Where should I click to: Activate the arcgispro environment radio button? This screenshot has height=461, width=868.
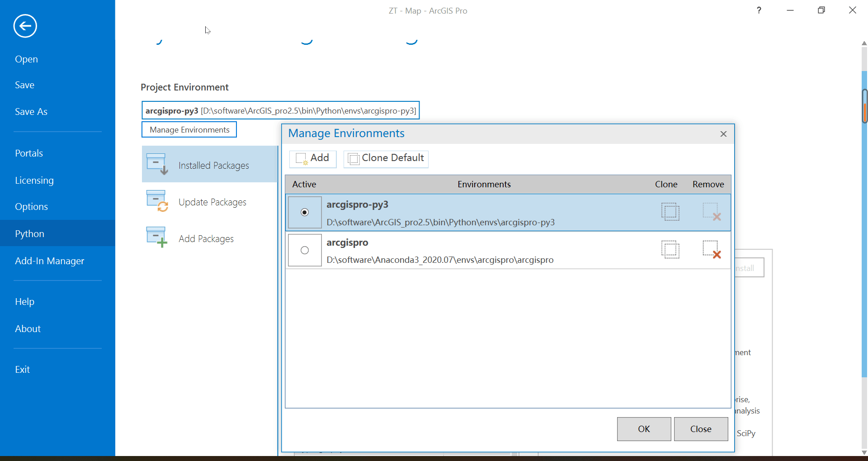(x=305, y=250)
